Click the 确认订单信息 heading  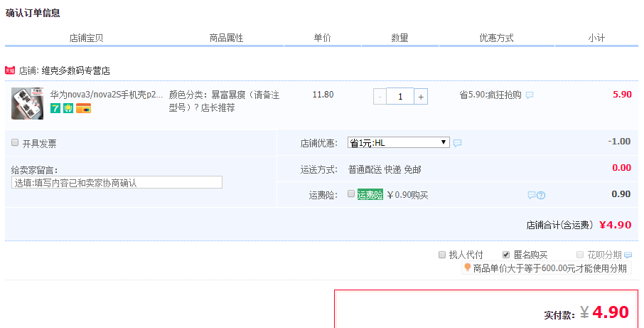click(x=33, y=13)
